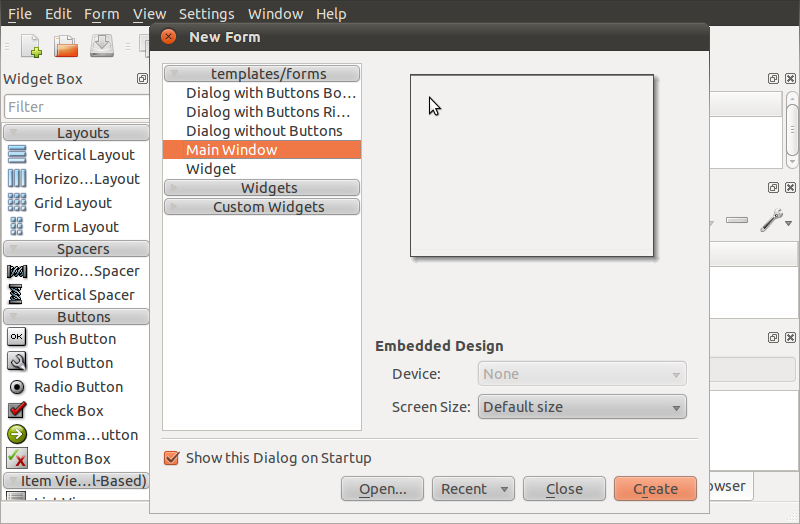Select the Widget template
This screenshot has width=800, height=524.
[x=262, y=169]
